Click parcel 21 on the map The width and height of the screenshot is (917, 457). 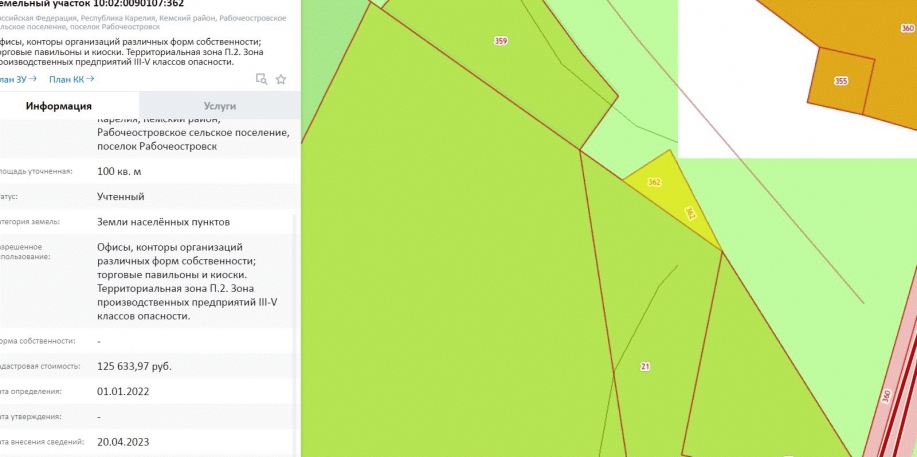[x=645, y=367]
